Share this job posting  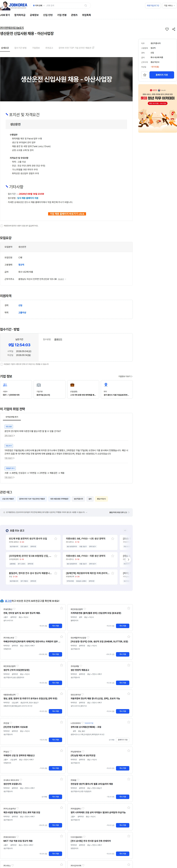[174, 29]
